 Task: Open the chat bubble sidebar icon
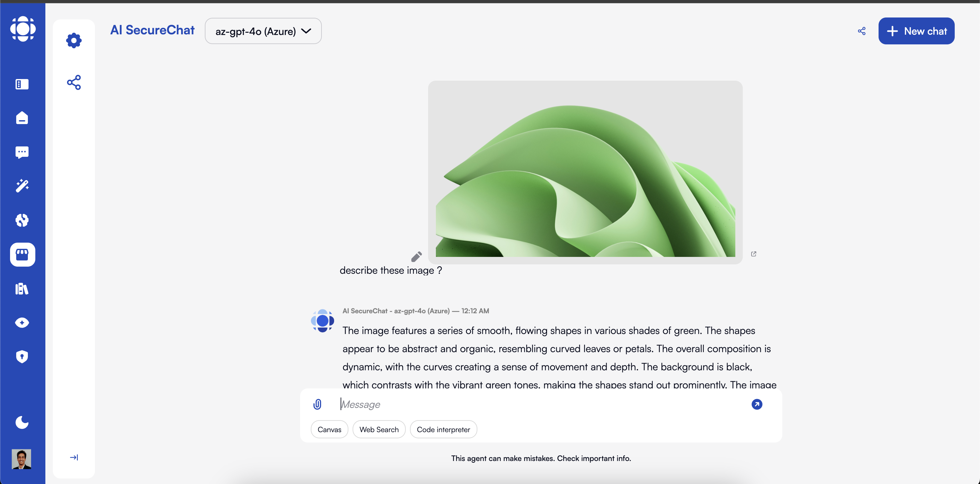pos(22,152)
